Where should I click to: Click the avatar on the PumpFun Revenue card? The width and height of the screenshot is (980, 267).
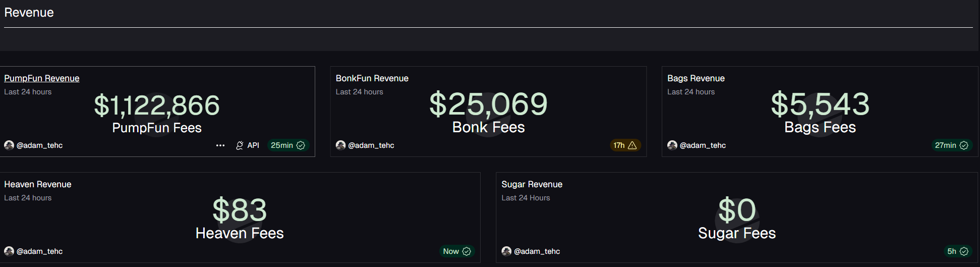click(9, 145)
